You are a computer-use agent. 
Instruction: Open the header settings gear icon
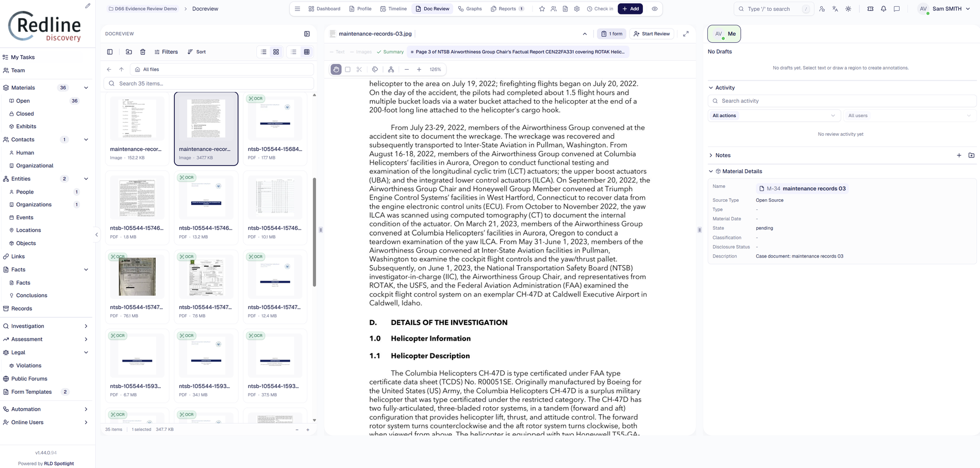[x=577, y=9]
